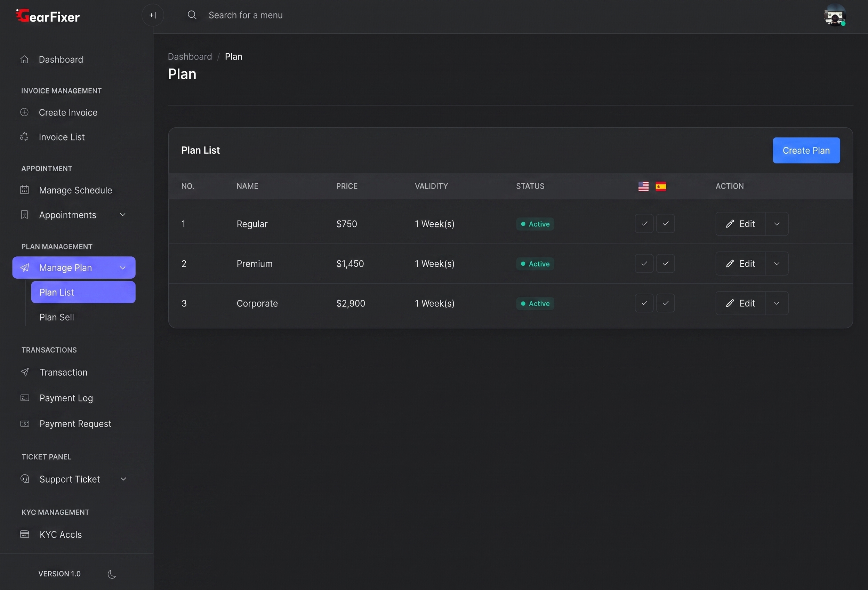Click the Create Plan button
This screenshot has width=868, height=590.
(x=806, y=150)
